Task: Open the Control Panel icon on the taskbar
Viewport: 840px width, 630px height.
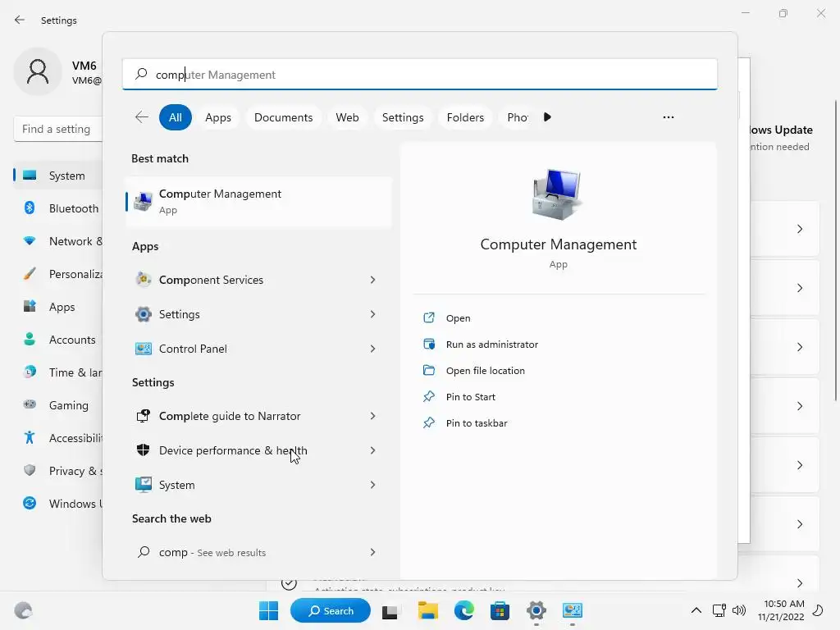Action: 572,610
